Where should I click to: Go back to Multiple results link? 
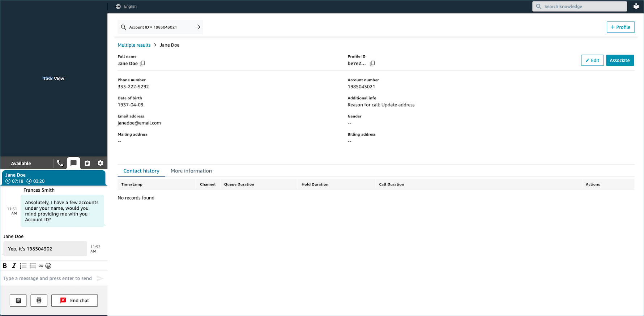134,45
